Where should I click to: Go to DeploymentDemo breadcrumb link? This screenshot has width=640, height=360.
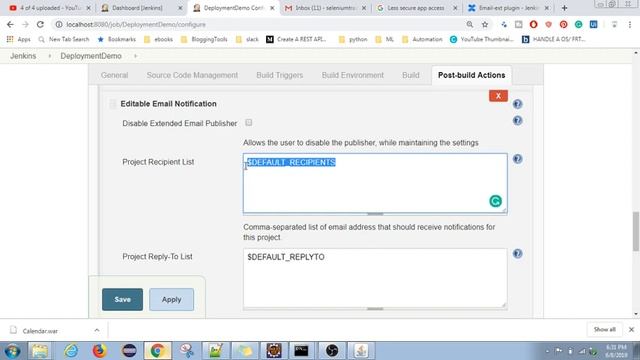[91, 56]
